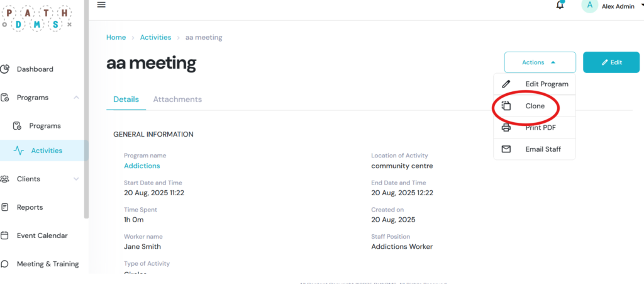Choose Edit Program in Actions menu

click(546, 84)
